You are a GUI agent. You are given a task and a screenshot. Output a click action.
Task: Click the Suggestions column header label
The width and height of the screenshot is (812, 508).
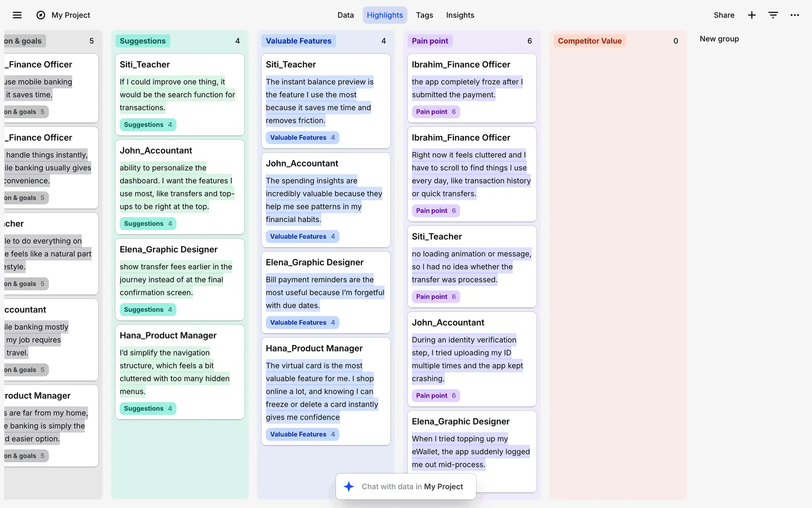pos(143,41)
